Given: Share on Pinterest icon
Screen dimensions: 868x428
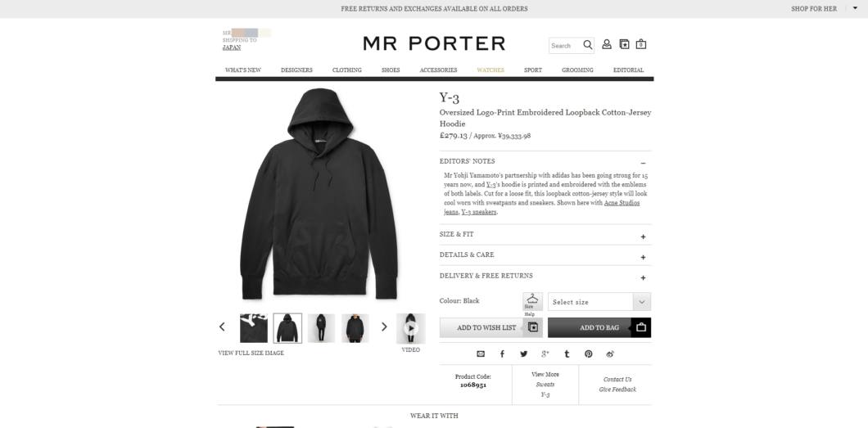Looking at the screenshot, I should click(588, 354).
